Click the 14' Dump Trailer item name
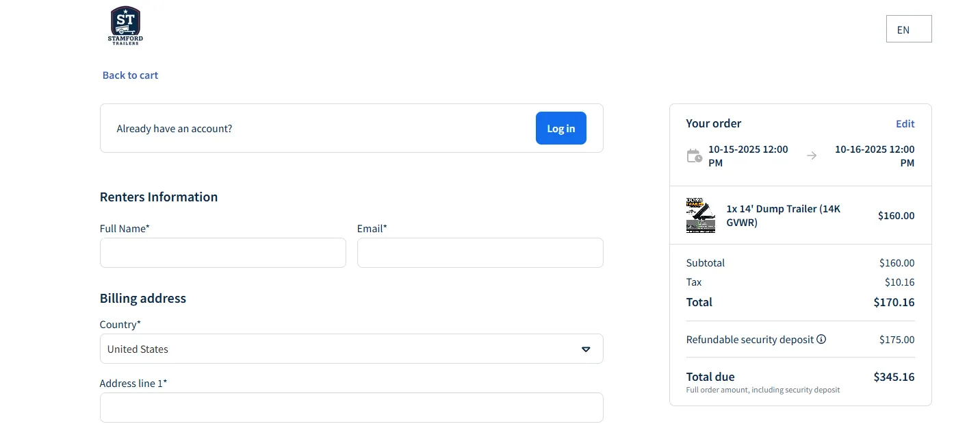 tap(783, 216)
